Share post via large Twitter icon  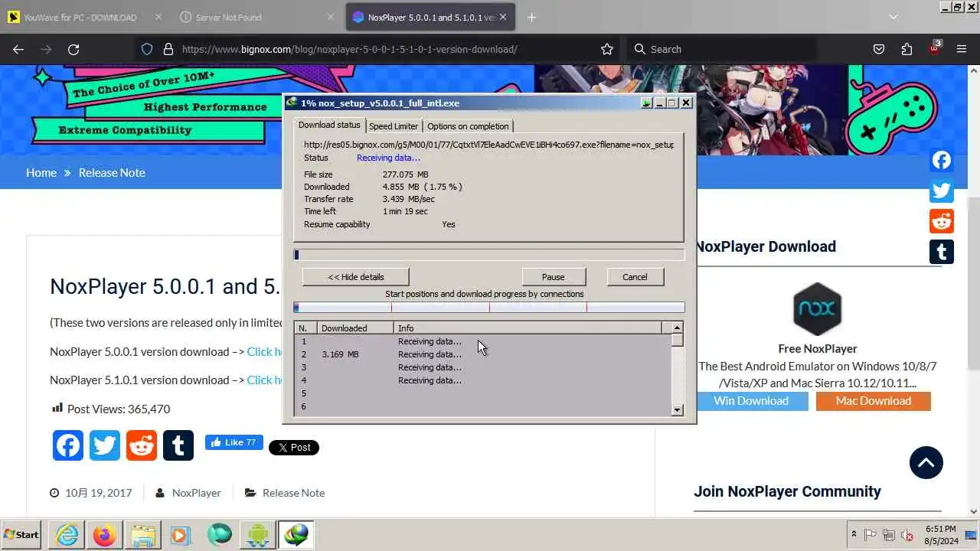click(105, 445)
